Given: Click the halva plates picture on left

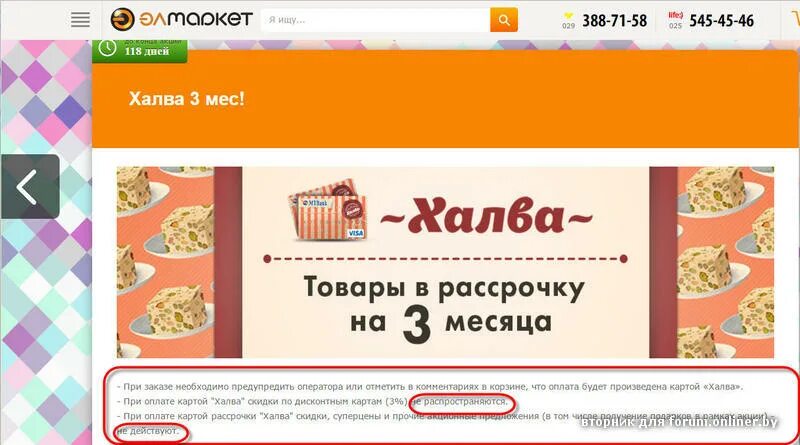Looking at the screenshot, I should [x=165, y=262].
